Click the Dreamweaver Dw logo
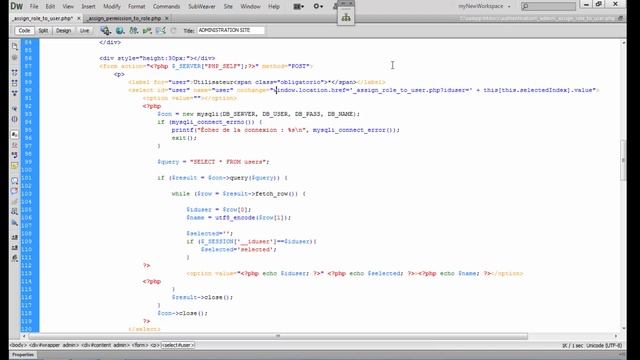The height and width of the screenshot is (360, 640). (17, 6)
